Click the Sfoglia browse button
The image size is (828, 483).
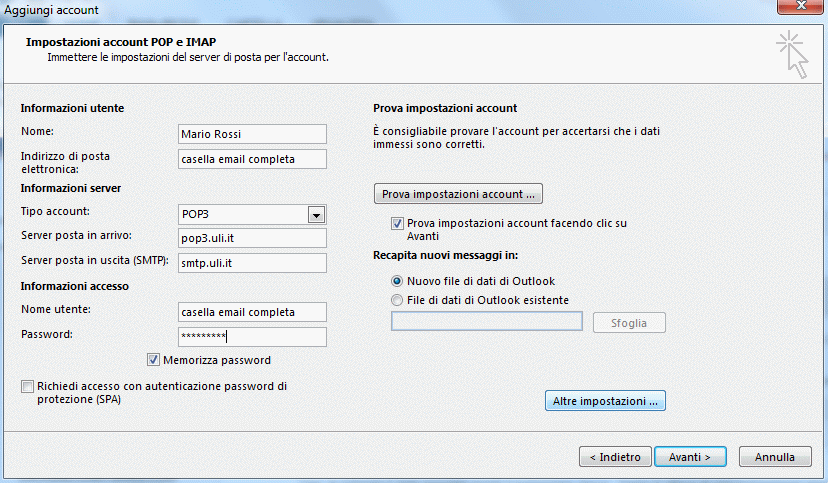(x=629, y=323)
